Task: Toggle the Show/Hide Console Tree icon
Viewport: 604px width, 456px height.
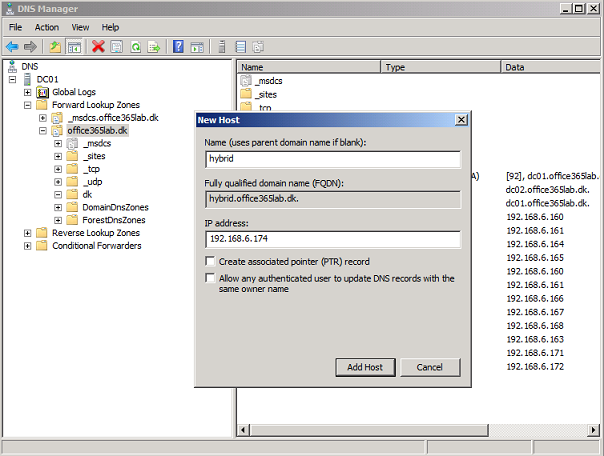Action: (74, 47)
